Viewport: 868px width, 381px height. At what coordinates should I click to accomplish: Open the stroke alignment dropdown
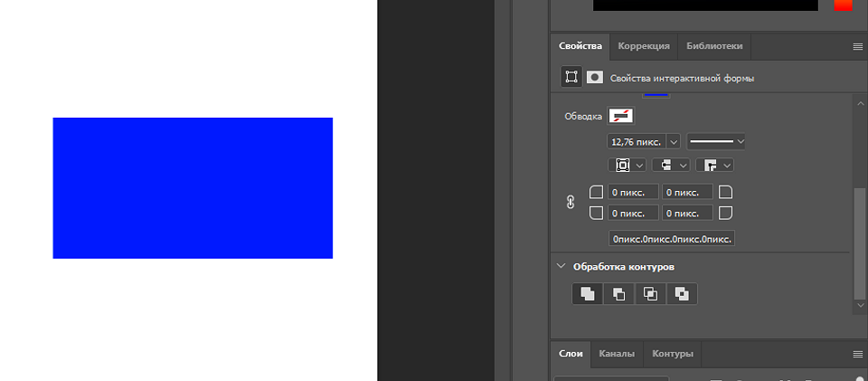(x=629, y=166)
